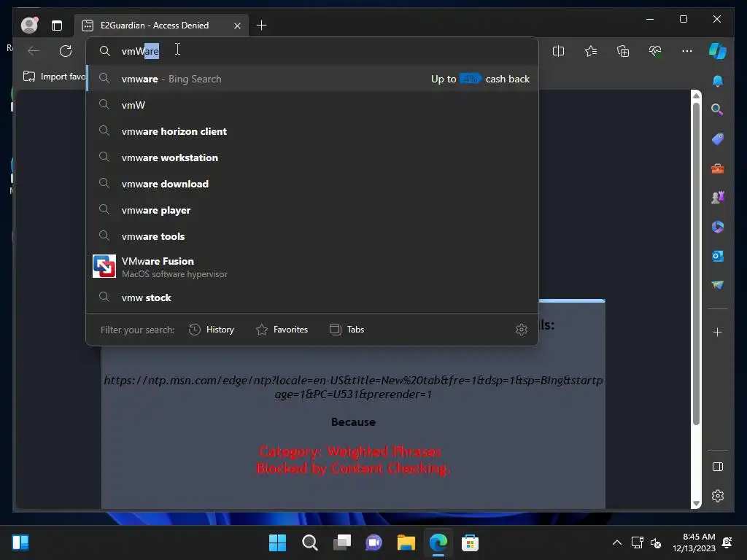Viewport: 747px width, 560px height.
Task: Open the tab actions menu icon
Action: 57,26
